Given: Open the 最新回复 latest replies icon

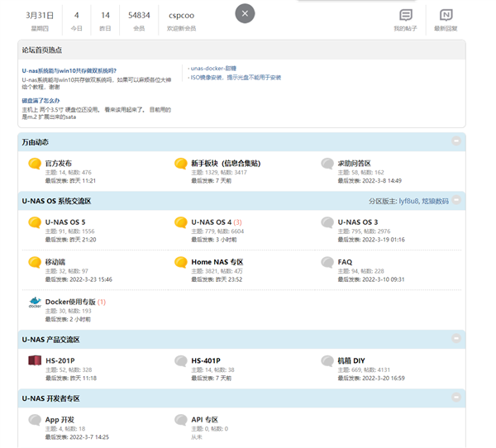Looking at the screenshot, I should coord(446,15).
